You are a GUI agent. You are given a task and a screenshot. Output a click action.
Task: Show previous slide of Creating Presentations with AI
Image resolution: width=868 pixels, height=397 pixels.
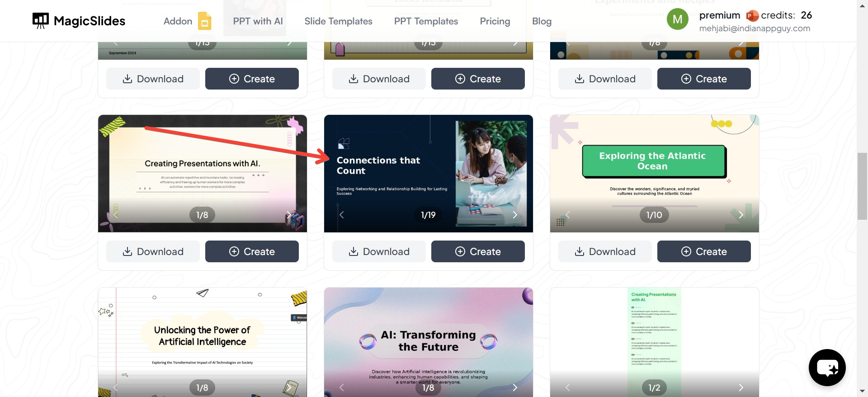116,215
